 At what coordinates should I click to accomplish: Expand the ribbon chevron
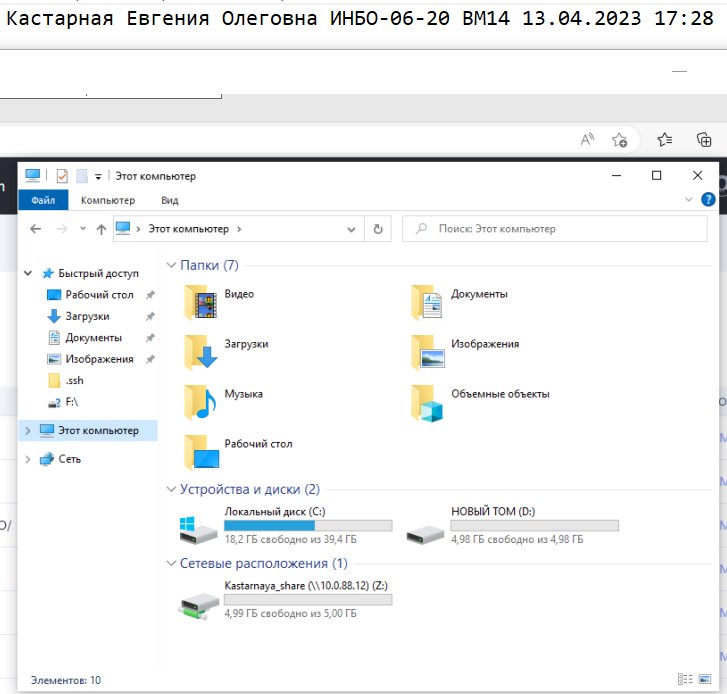(x=689, y=200)
